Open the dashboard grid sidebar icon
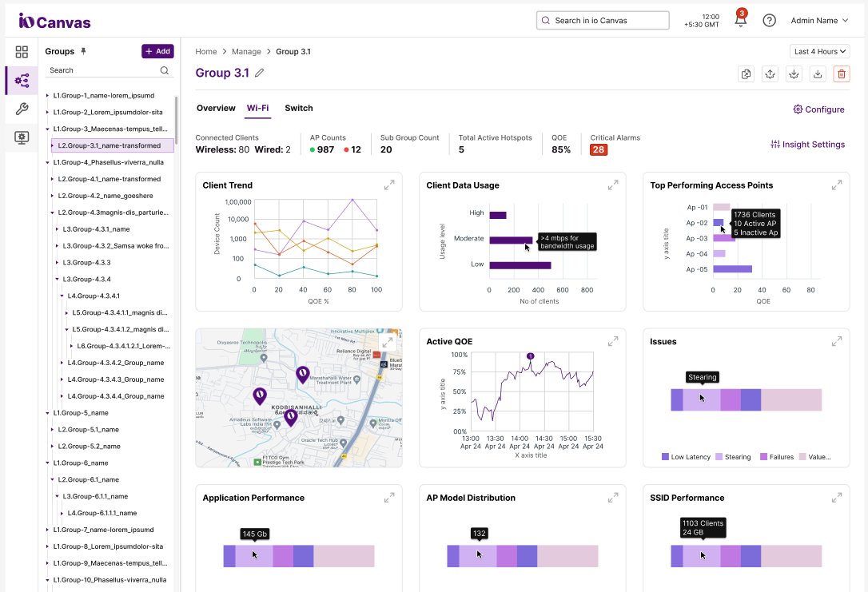The height and width of the screenshot is (592, 868). tap(22, 52)
